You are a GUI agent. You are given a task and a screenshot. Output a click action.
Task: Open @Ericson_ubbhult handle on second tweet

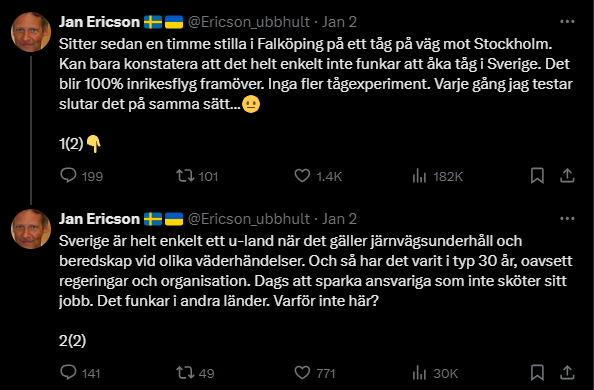click(249, 219)
